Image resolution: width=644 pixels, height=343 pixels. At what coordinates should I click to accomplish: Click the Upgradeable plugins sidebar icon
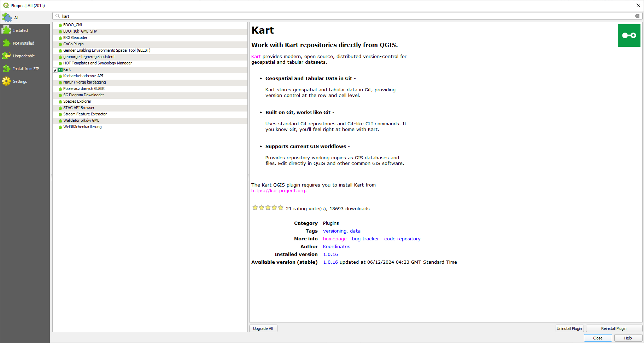(x=7, y=56)
